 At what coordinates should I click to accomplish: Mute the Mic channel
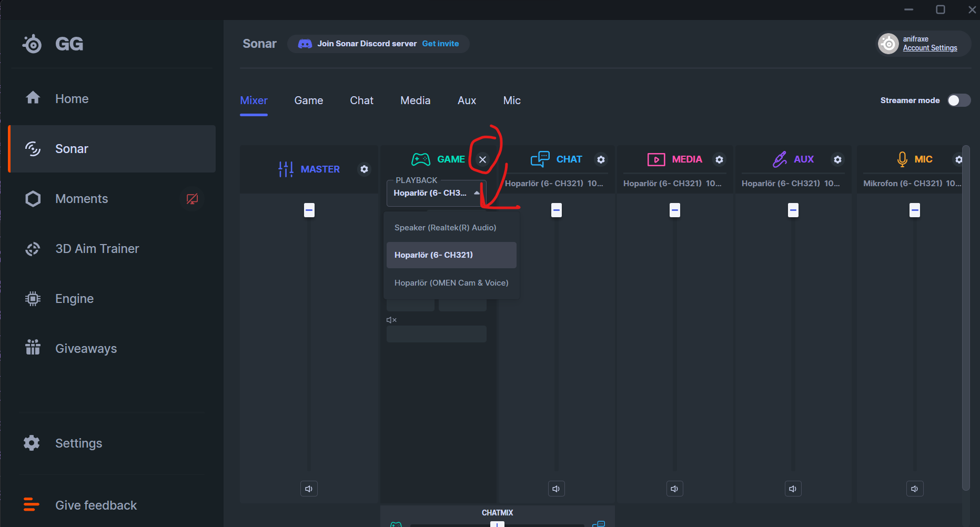tap(915, 489)
